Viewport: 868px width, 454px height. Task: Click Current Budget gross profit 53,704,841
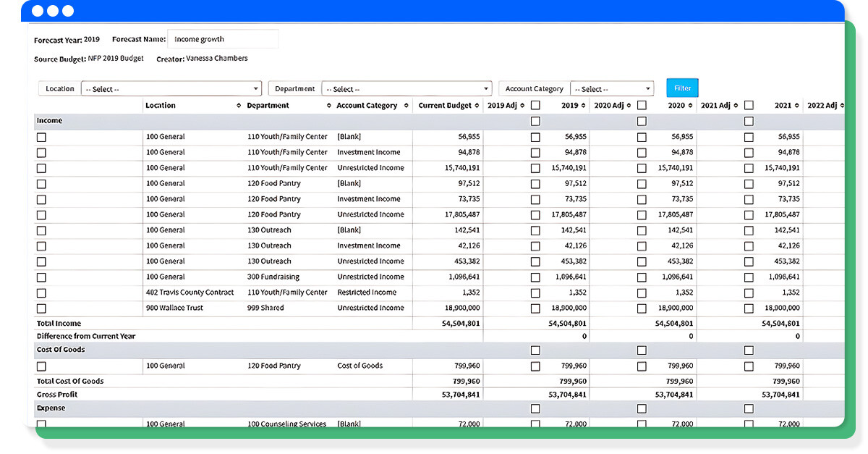pyautogui.click(x=461, y=395)
